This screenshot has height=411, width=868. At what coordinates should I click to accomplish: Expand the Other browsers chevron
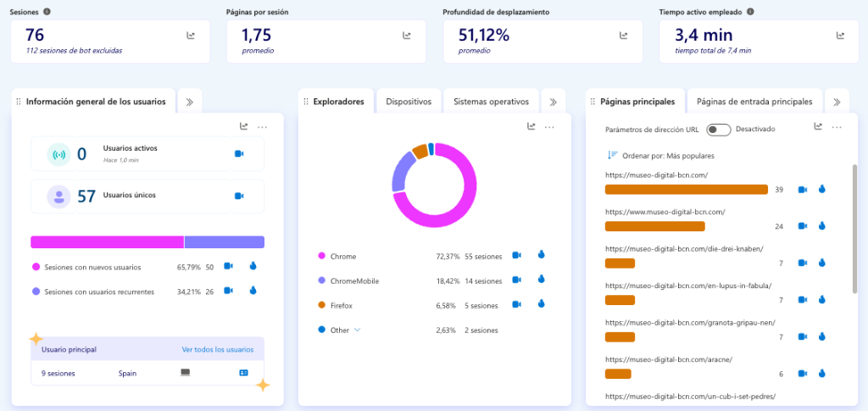coord(358,330)
